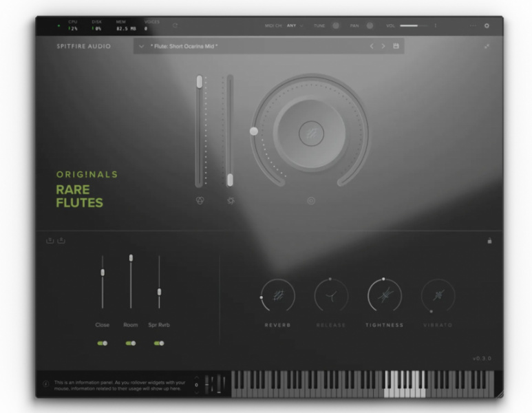Click the CPU 2% readout

tap(72, 25)
